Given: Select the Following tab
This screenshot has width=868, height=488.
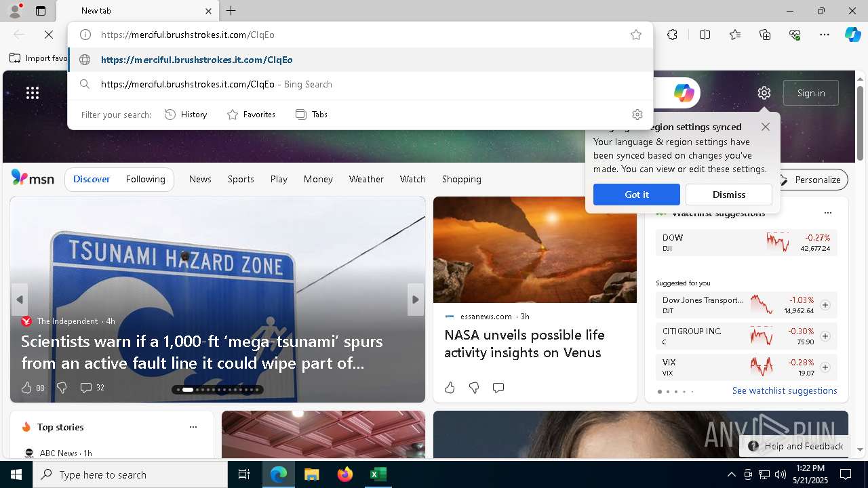Looking at the screenshot, I should [146, 179].
